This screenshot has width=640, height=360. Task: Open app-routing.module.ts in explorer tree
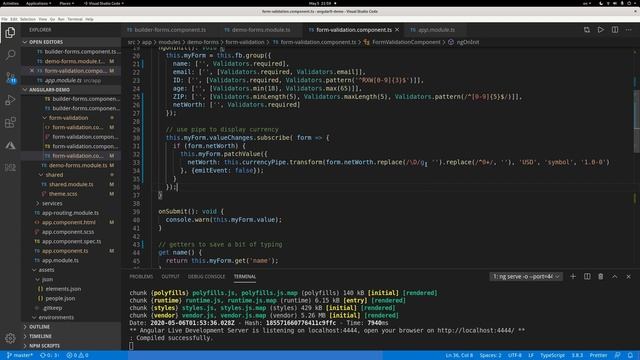tap(70, 213)
